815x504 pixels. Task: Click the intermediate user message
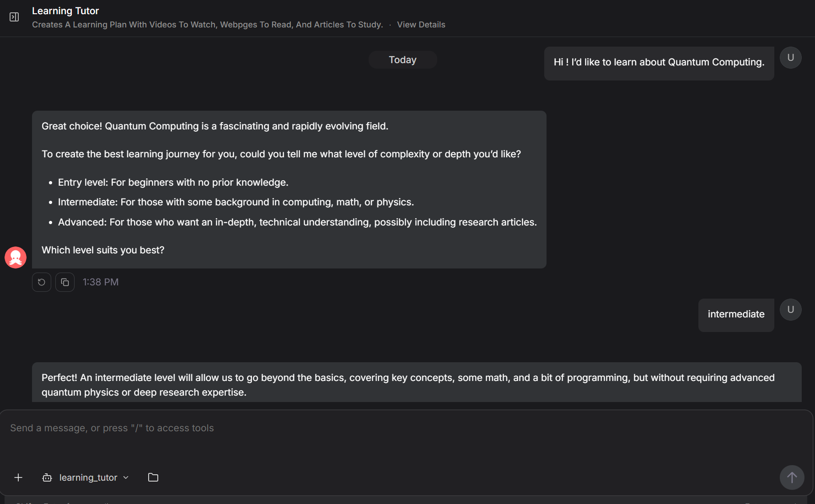pyautogui.click(x=736, y=314)
